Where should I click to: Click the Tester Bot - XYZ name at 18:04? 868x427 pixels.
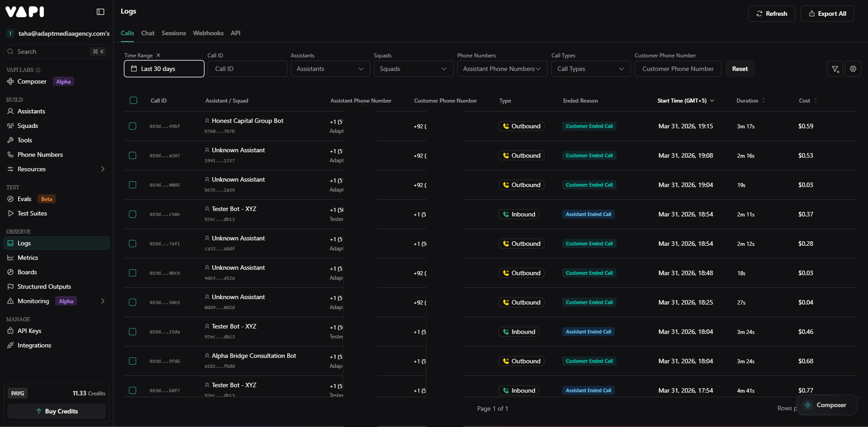pyautogui.click(x=234, y=326)
